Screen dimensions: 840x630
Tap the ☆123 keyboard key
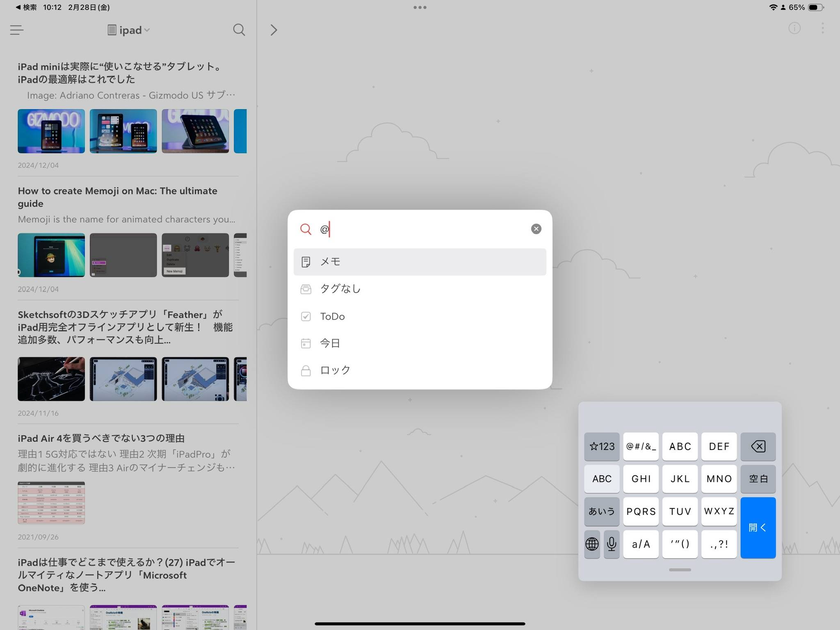tap(602, 446)
